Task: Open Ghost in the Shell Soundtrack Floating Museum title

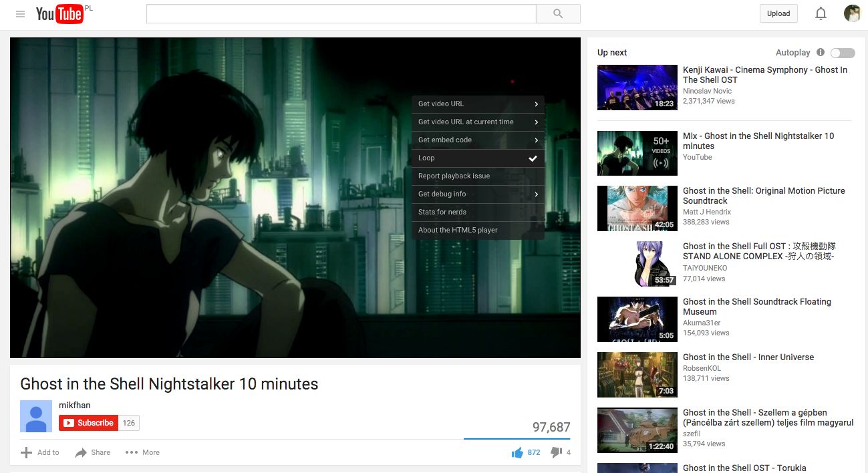Action: point(757,307)
